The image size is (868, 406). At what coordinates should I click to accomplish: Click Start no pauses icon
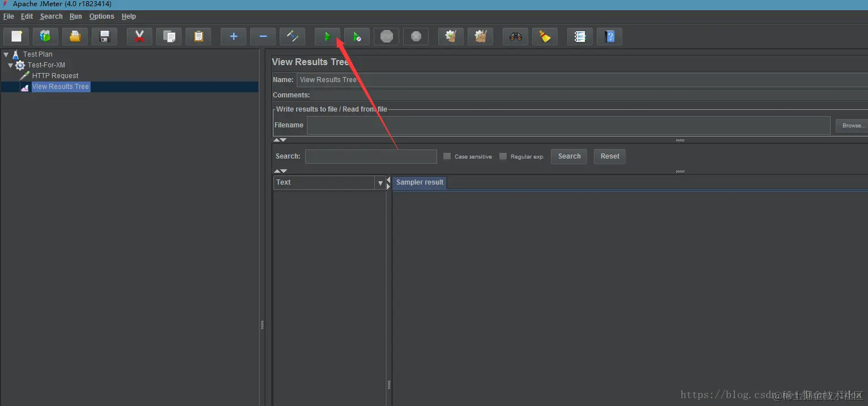click(x=357, y=37)
